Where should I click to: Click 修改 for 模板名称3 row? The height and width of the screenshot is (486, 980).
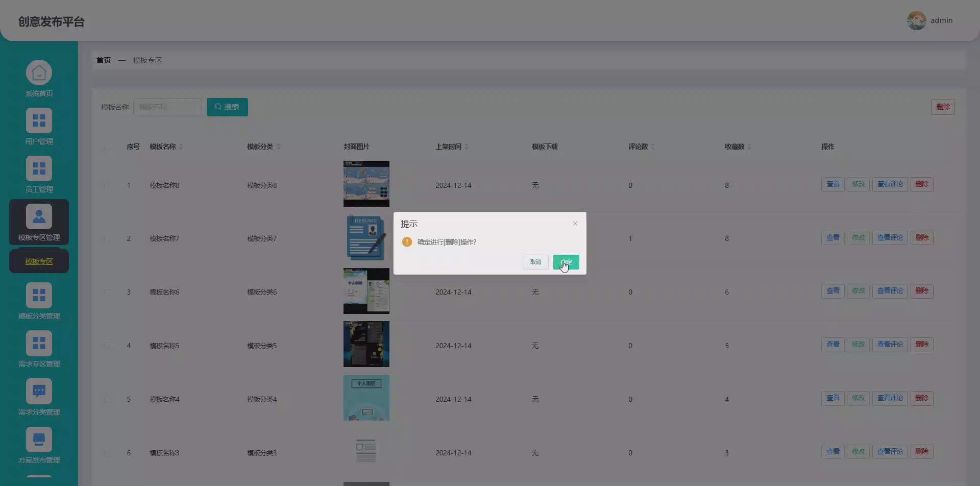point(858,452)
